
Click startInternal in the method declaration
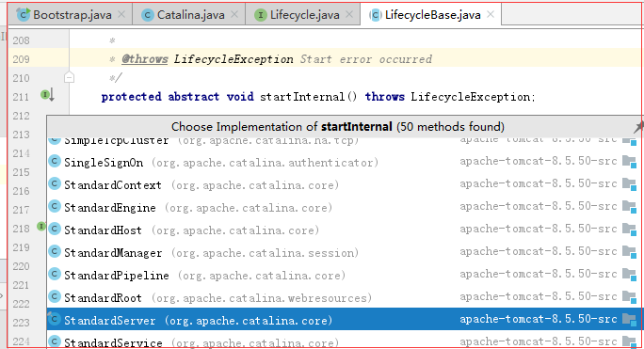click(x=302, y=97)
